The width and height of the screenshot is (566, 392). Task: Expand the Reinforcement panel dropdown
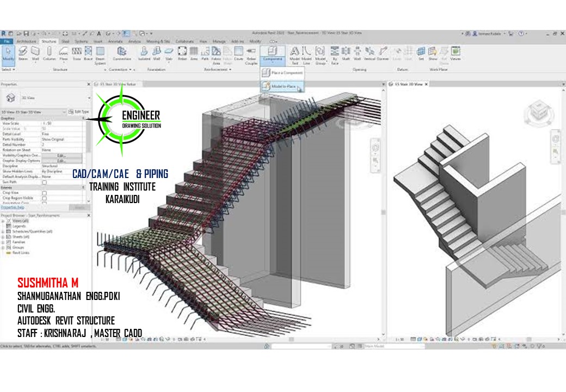click(x=217, y=69)
